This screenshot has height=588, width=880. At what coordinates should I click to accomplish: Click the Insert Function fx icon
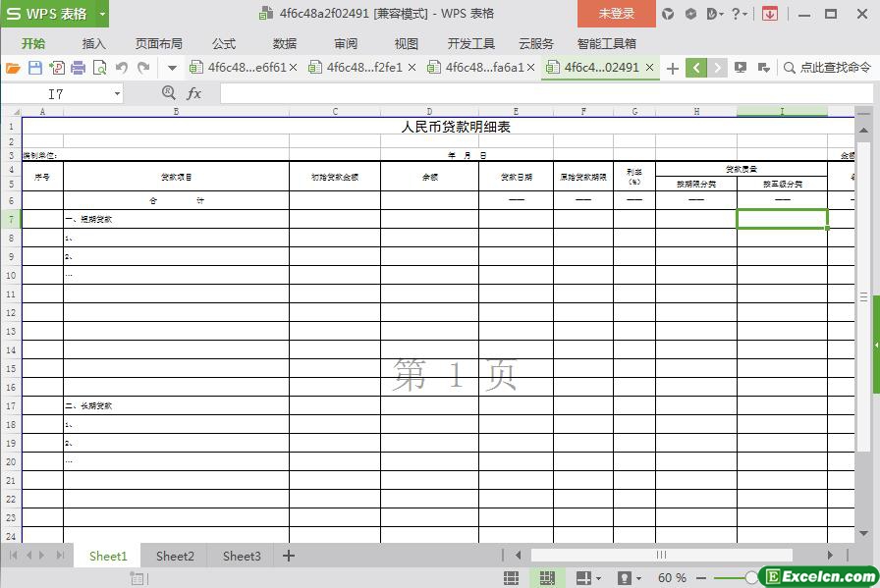(194, 93)
